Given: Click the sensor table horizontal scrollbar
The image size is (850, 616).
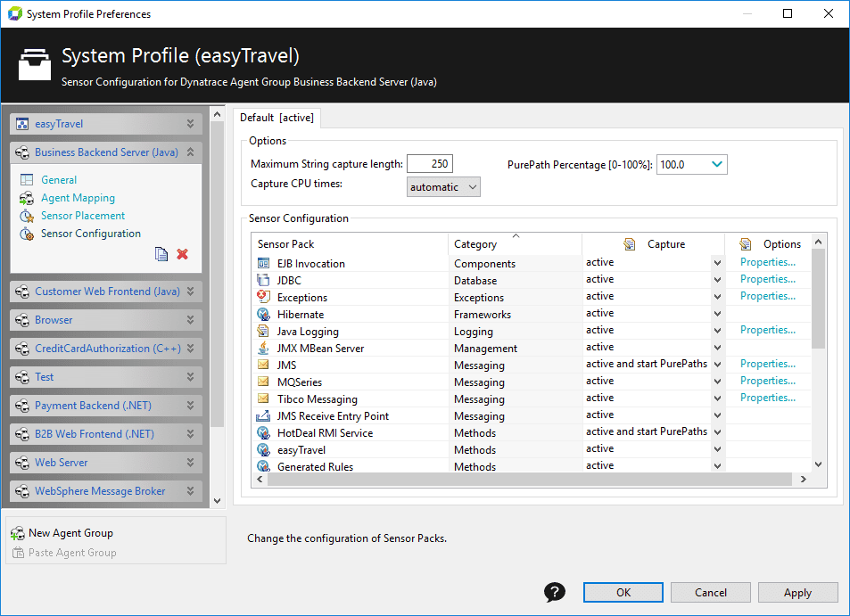Looking at the screenshot, I should [x=530, y=480].
